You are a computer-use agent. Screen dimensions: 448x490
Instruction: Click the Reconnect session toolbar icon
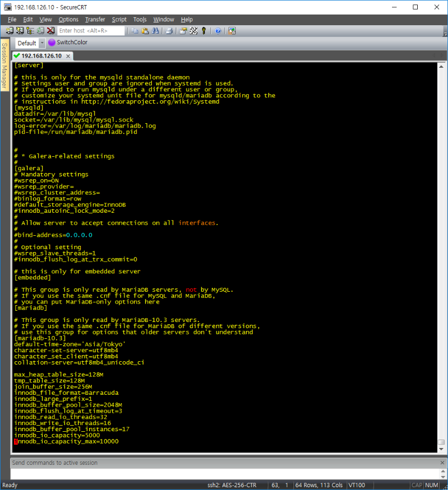pyautogui.click(x=40, y=31)
